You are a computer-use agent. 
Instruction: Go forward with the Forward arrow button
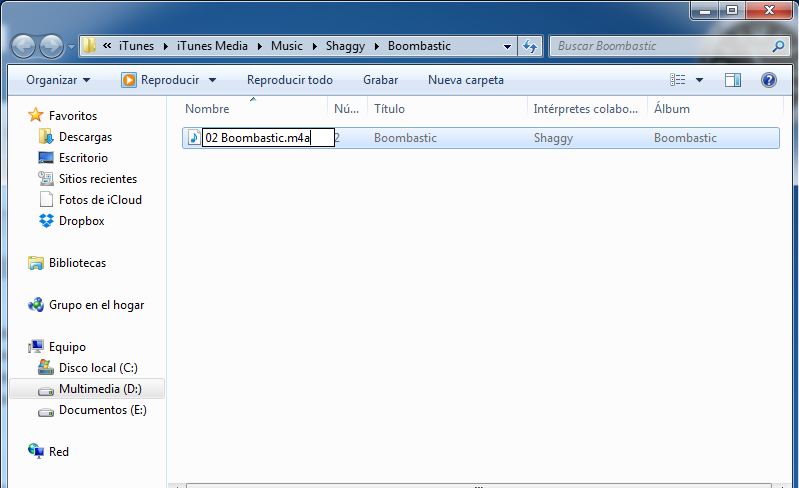[x=51, y=46]
